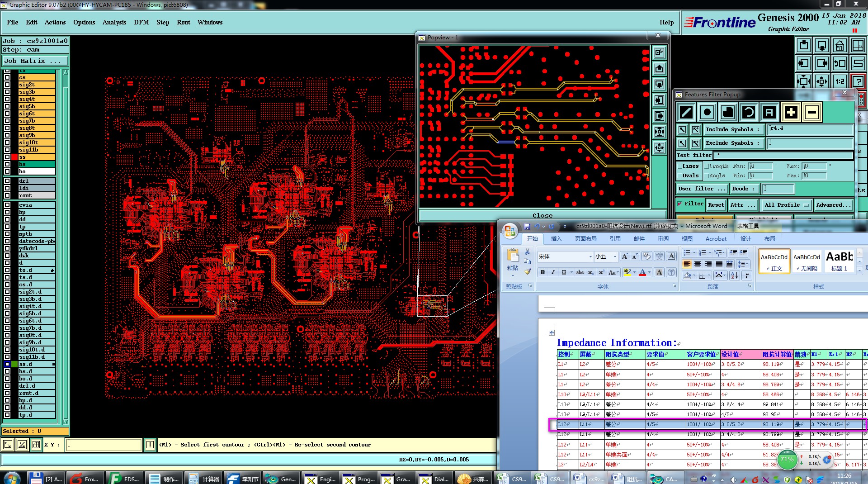868x484 pixels.
Task: Toggle the drl layer checkbox
Action: [x=7, y=181]
